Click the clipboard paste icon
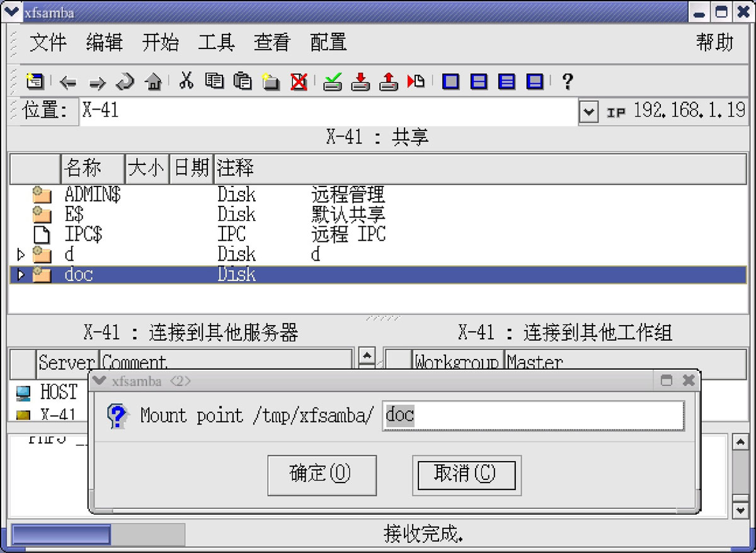Image resolution: width=756 pixels, height=553 pixels. pyautogui.click(x=243, y=81)
